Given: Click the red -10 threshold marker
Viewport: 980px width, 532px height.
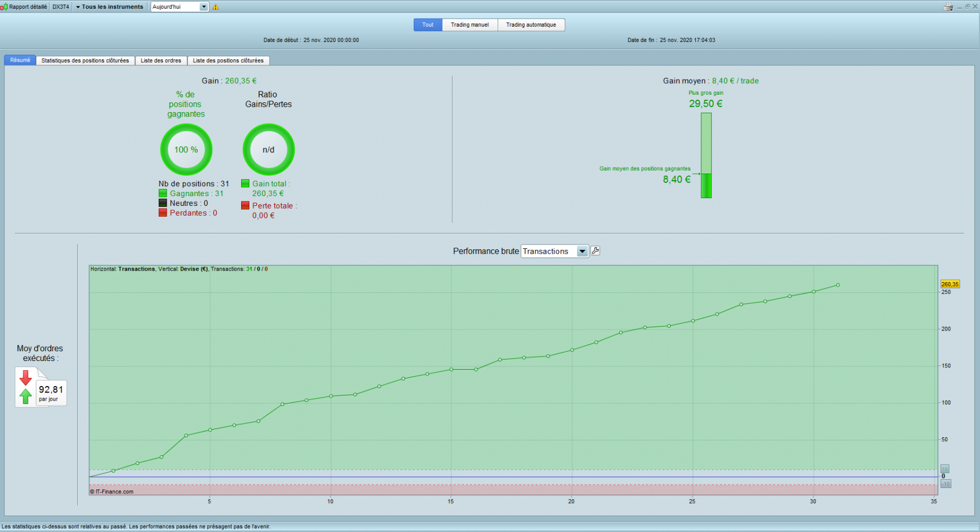Looking at the screenshot, I should coord(946,484).
